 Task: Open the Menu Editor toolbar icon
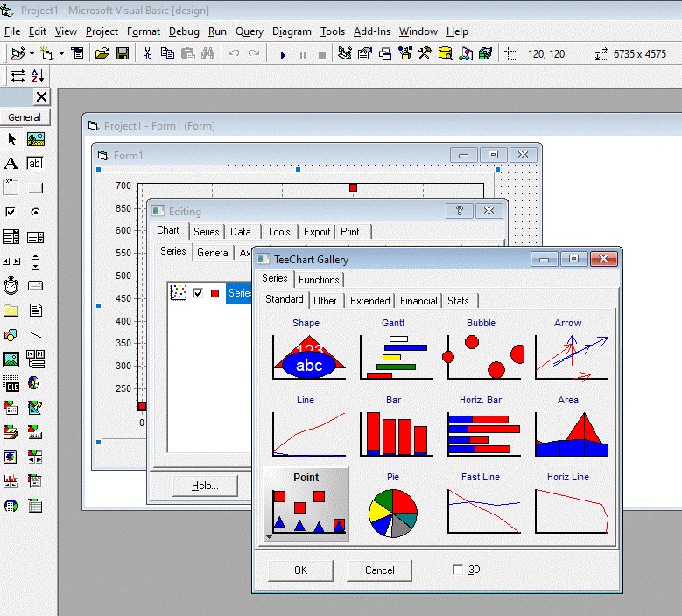coord(78,54)
